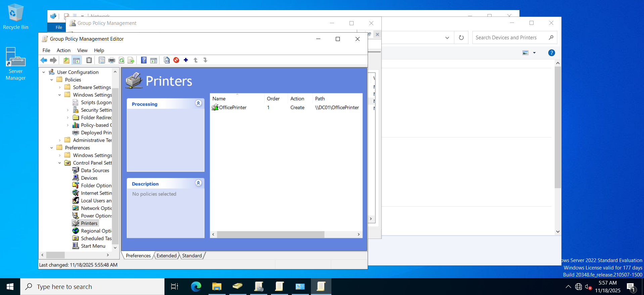
Task: Sort the list by Order column
Action: (x=276, y=99)
